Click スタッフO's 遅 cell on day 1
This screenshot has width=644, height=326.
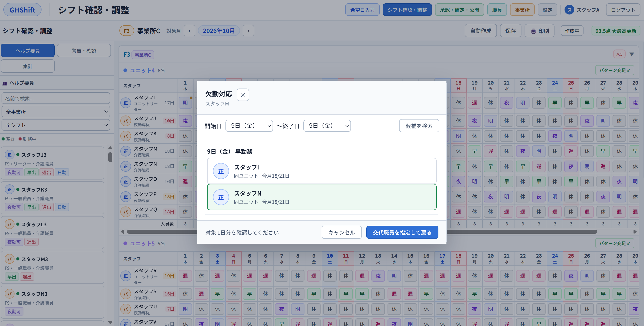coord(185,181)
